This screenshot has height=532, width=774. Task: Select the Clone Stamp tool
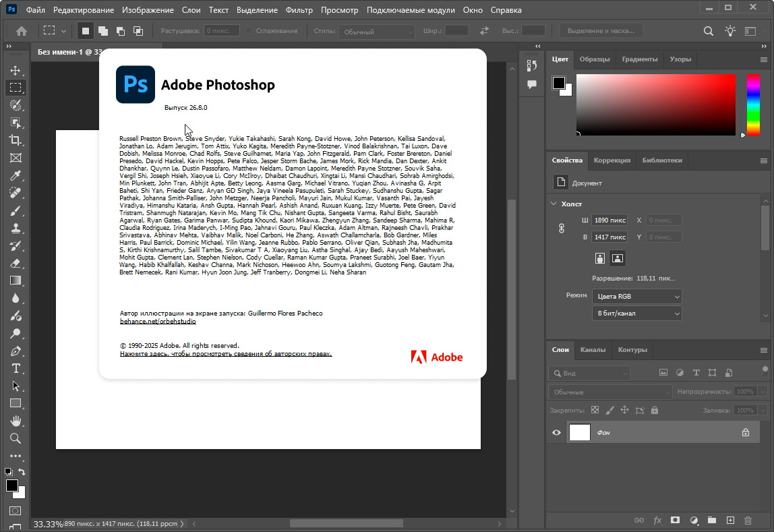(16, 228)
